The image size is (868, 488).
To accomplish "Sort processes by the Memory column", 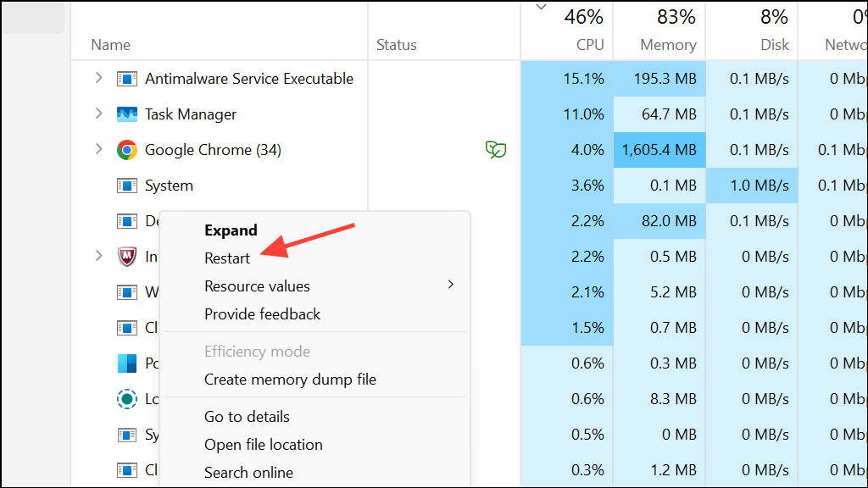I will point(669,45).
